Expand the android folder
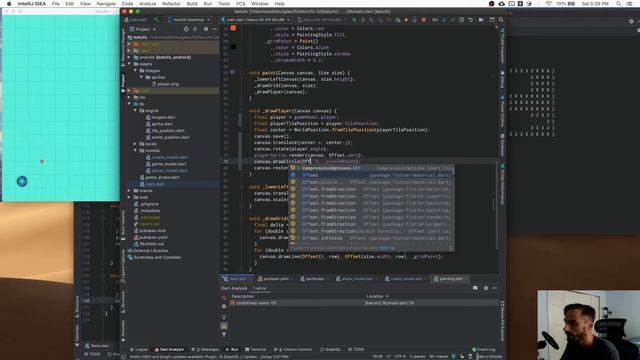 130,58
